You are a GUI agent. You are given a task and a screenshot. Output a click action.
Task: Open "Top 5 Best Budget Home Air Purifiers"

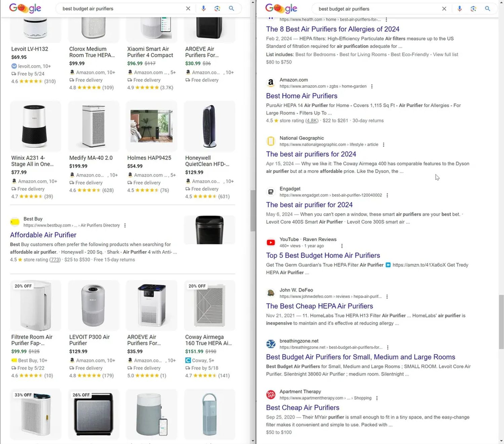coord(323,255)
